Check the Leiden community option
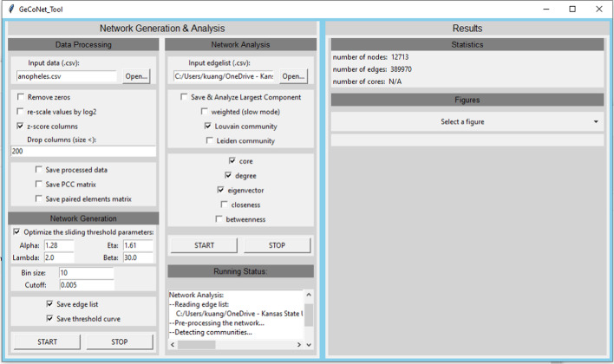This screenshot has width=614, height=364. point(209,140)
